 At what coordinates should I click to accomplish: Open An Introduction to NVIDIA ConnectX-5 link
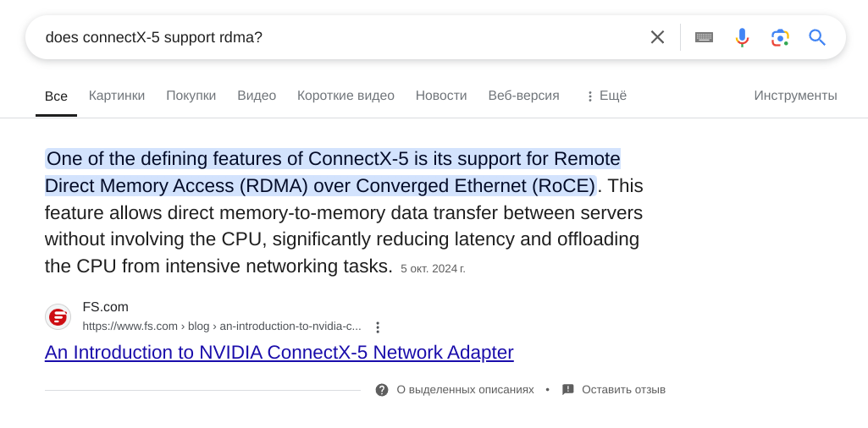coord(279,352)
